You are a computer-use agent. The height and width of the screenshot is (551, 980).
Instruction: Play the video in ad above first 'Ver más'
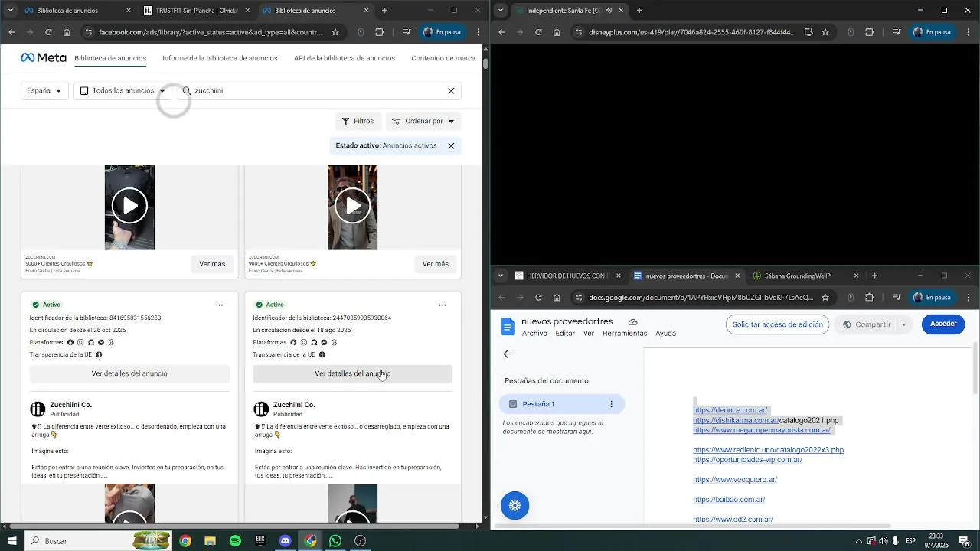[129, 206]
